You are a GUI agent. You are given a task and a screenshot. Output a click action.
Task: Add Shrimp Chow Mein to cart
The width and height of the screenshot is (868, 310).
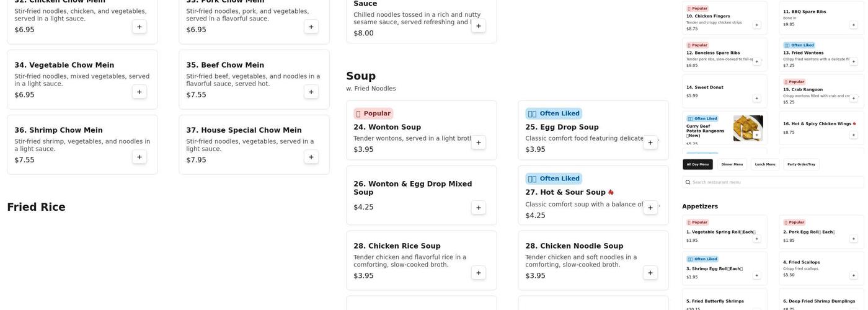139,157
